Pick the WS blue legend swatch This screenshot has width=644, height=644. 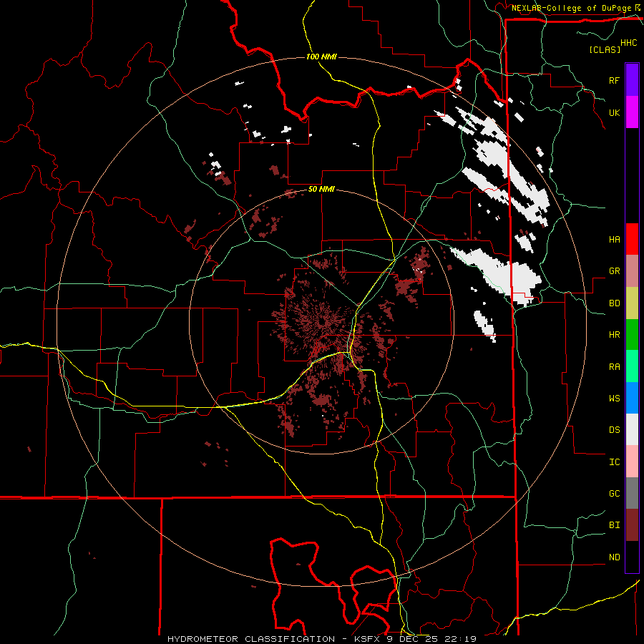[632, 398]
